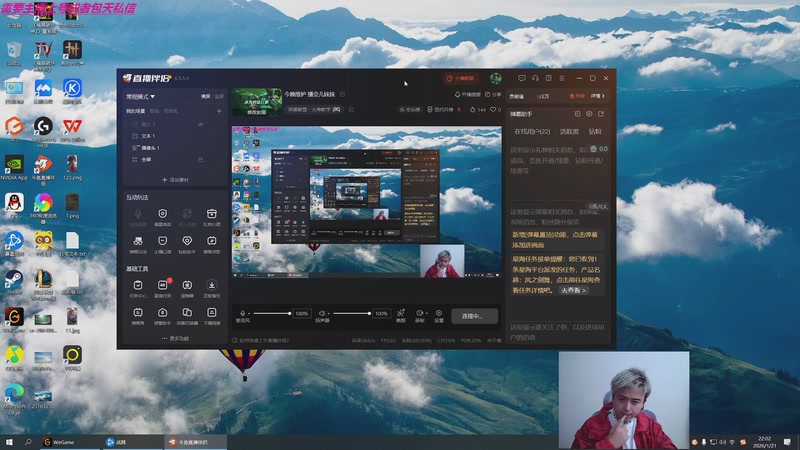Edit the stream title with pencil icon
The height and width of the screenshot is (450, 800).
click(343, 94)
